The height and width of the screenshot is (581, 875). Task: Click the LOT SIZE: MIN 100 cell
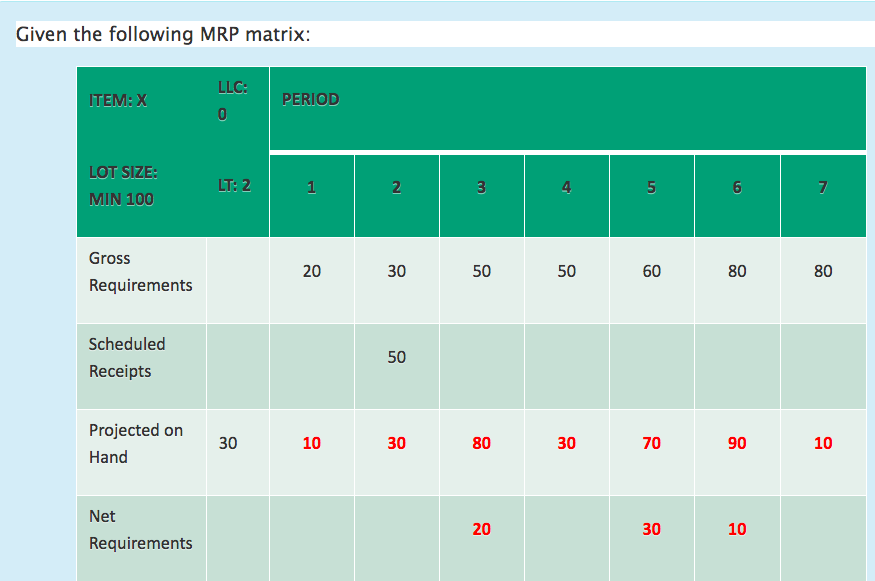point(125,186)
